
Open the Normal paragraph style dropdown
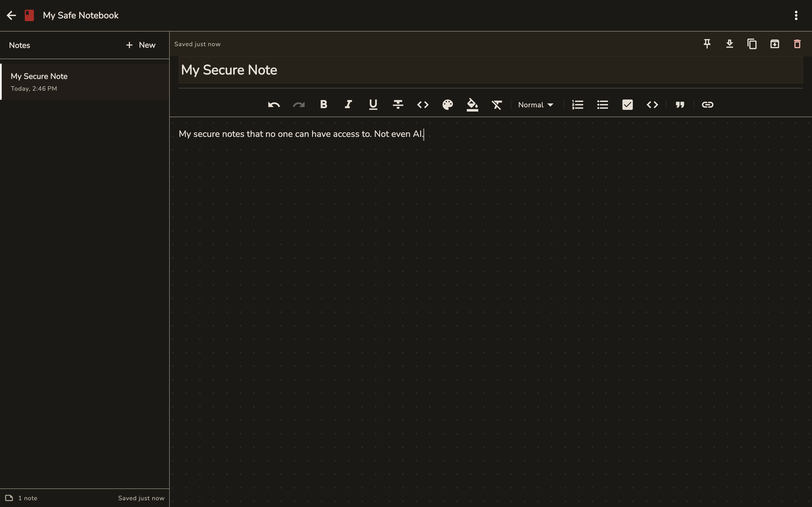pyautogui.click(x=535, y=104)
